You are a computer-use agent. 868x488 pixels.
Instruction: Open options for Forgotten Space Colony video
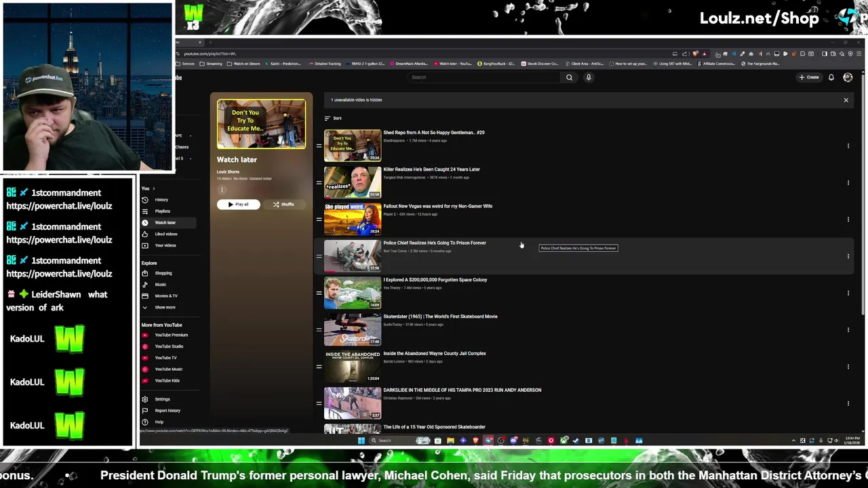(848, 293)
